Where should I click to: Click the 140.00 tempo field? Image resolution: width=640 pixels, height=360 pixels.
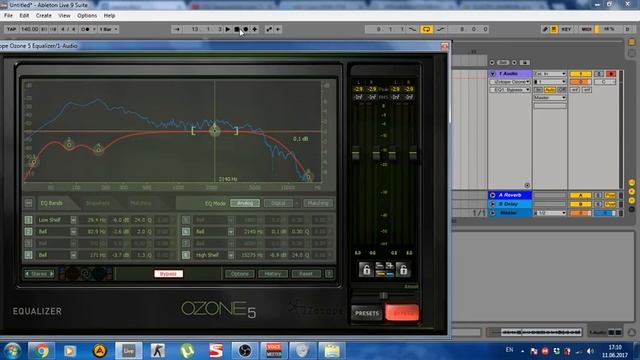point(29,29)
